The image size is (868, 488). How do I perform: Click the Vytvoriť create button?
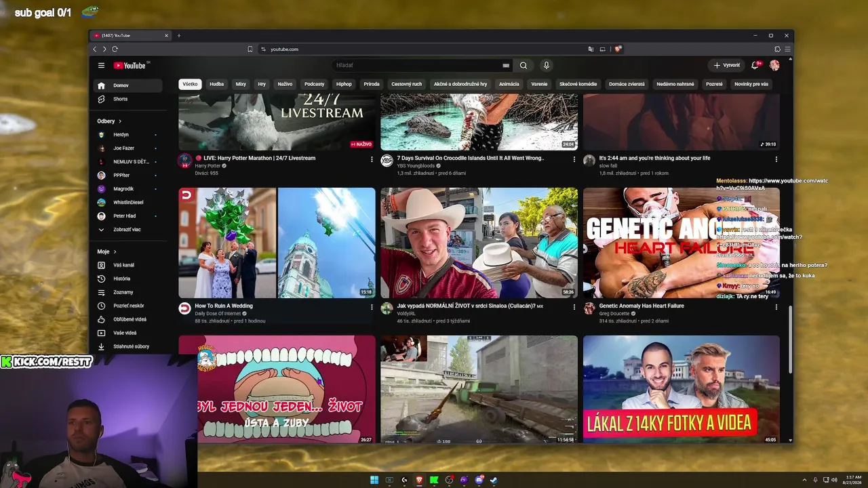click(726, 65)
